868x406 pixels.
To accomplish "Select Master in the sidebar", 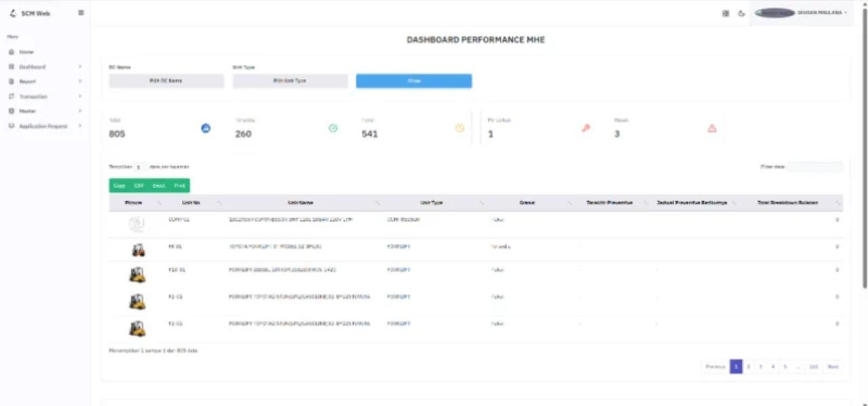I will [28, 111].
